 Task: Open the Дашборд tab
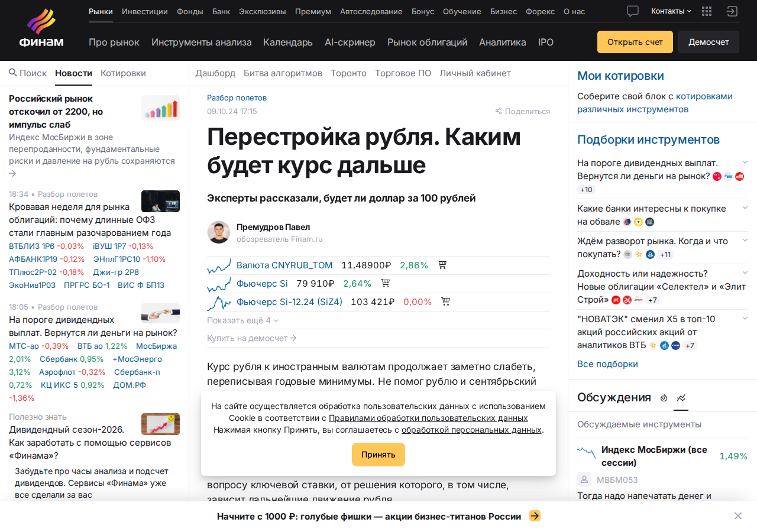click(x=215, y=73)
